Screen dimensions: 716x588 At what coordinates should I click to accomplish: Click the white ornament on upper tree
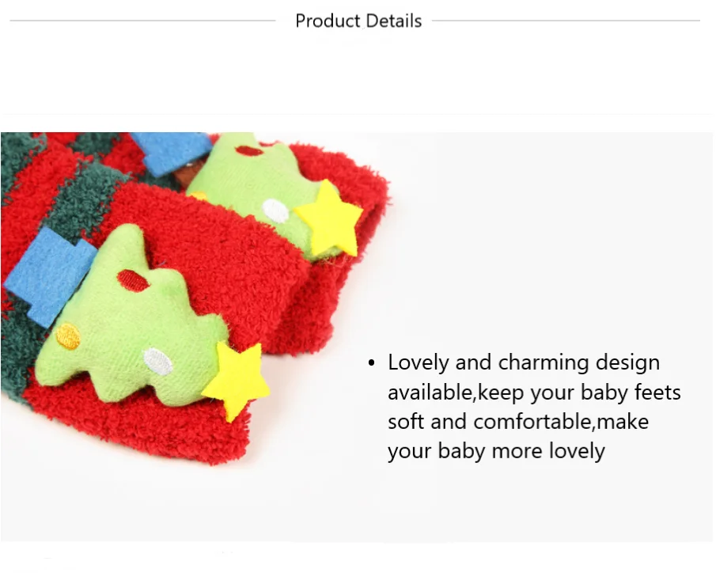coord(276,211)
